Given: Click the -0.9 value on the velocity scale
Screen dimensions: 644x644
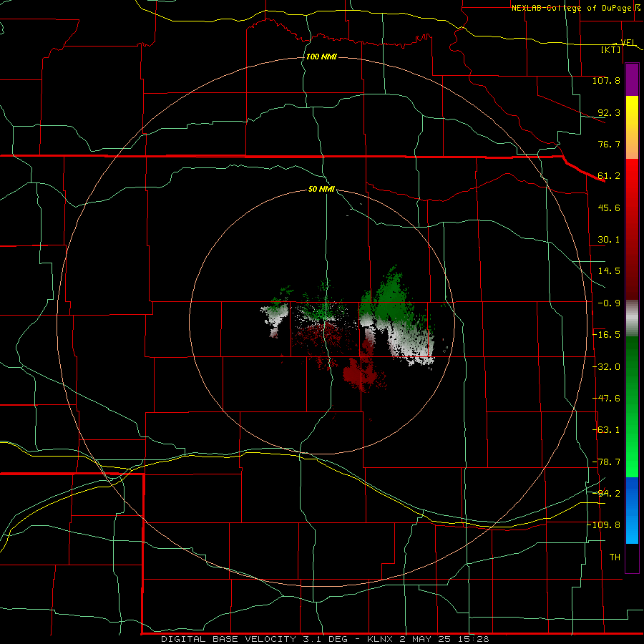Looking at the screenshot, I should [609, 303].
